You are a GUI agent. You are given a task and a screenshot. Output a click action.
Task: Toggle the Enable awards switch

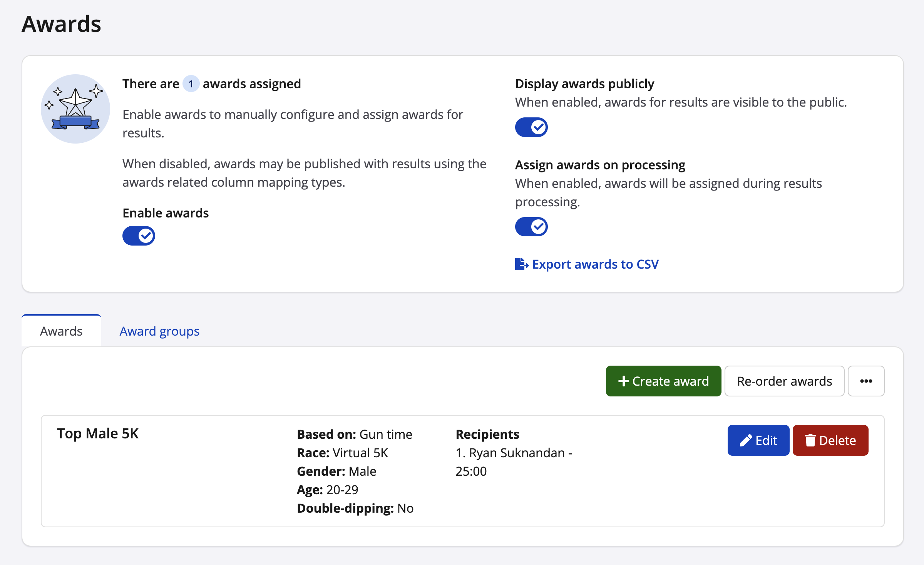139,236
